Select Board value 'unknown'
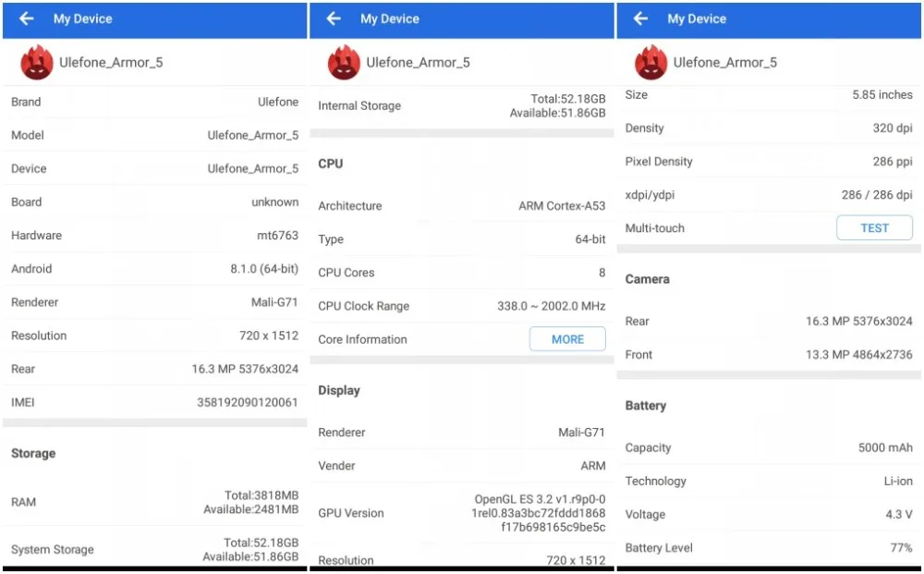The height and width of the screenshot is (574, 924). (275, 202)
